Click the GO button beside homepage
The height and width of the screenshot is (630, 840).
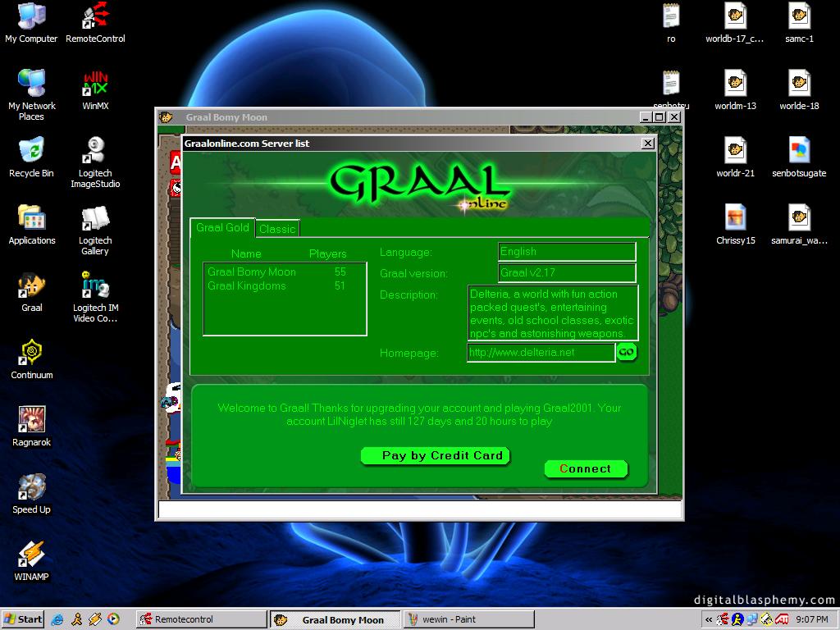pos(626,353)
